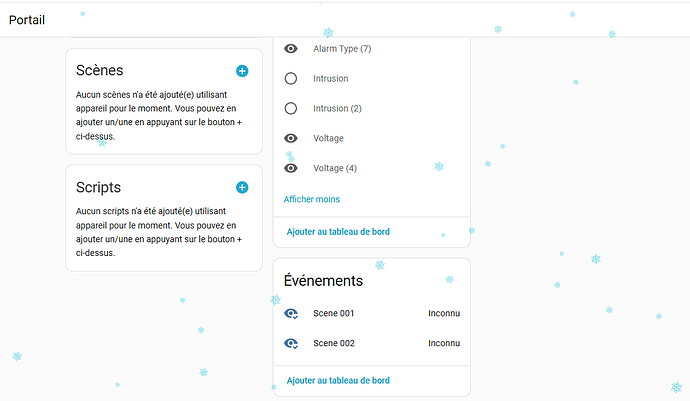Viewport: 690px width, 401px height.
Task: Open the Alarm Type (7) entity
Action: coord(343,48)
